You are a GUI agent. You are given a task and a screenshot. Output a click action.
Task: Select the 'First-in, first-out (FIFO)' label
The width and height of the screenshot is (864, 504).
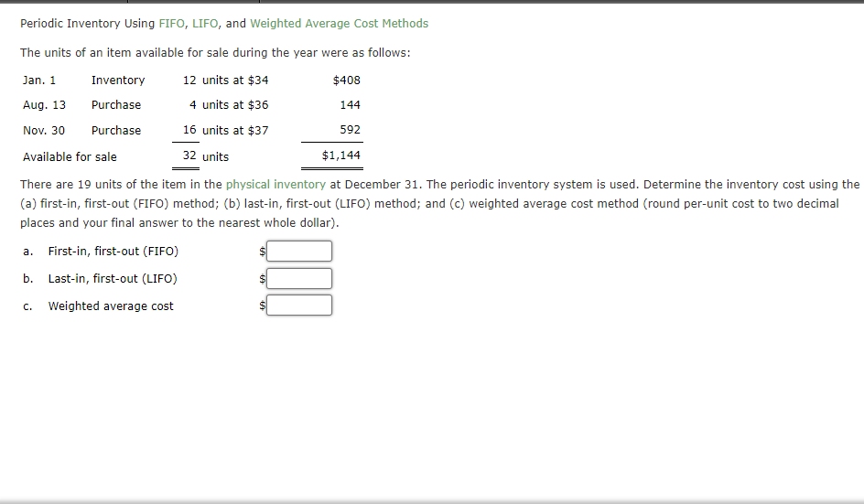tap(113, 252)
